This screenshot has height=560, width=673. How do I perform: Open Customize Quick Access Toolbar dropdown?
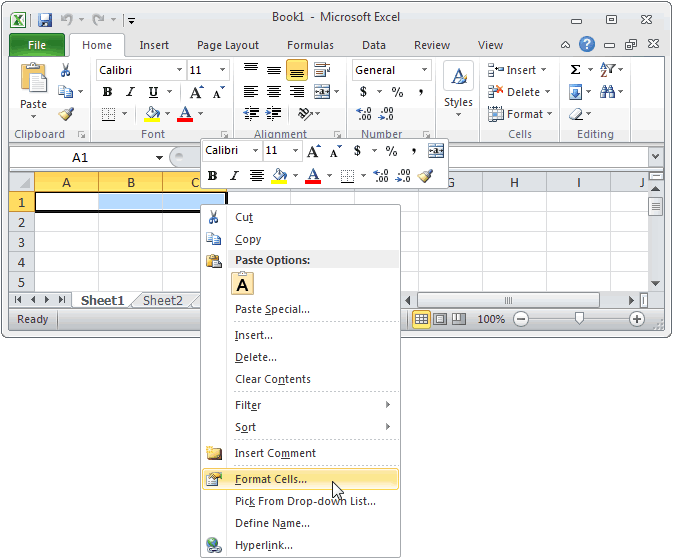(132, 20)
